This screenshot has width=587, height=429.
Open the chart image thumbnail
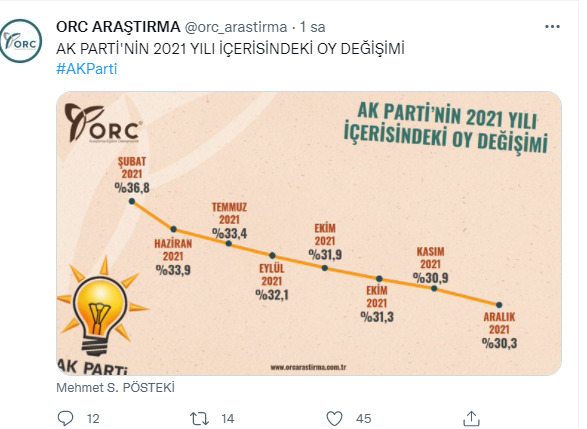click(309, 233)
